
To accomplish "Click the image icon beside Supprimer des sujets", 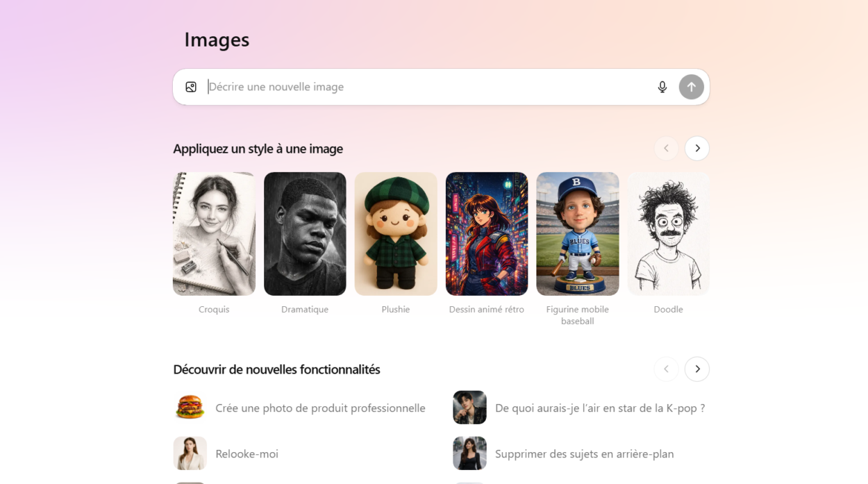I will [x=469, y=453].
